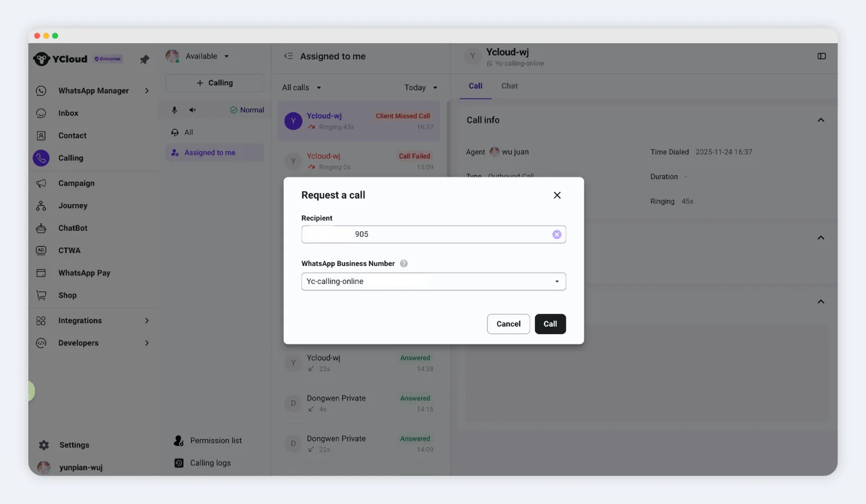Select the Assigned to me queue
Image resolution: width=866 pixels, height=504 pixels.
pos(214,153)
